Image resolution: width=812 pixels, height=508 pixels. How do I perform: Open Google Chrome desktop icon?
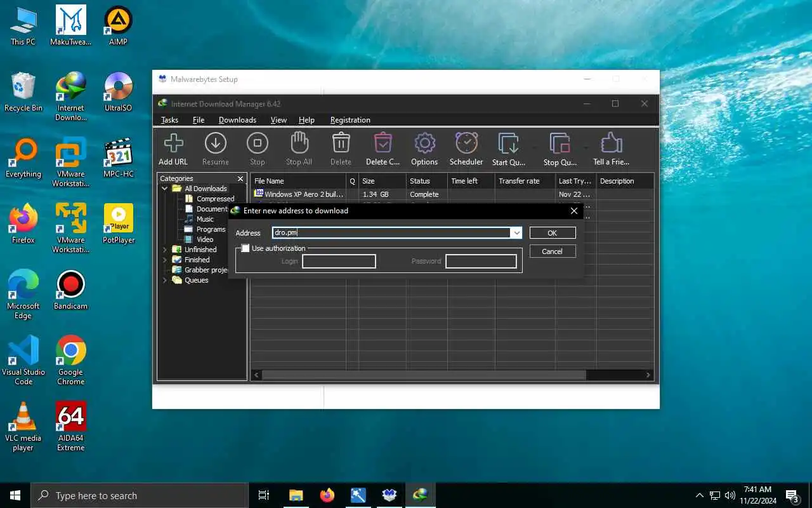[71, 360]
